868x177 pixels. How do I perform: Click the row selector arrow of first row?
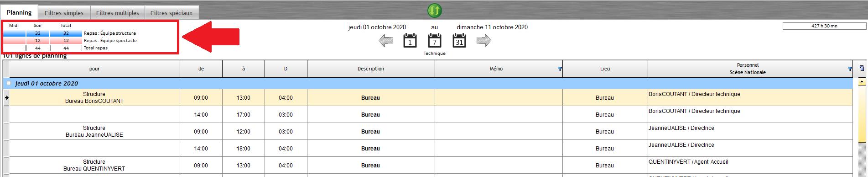[6, 97]
